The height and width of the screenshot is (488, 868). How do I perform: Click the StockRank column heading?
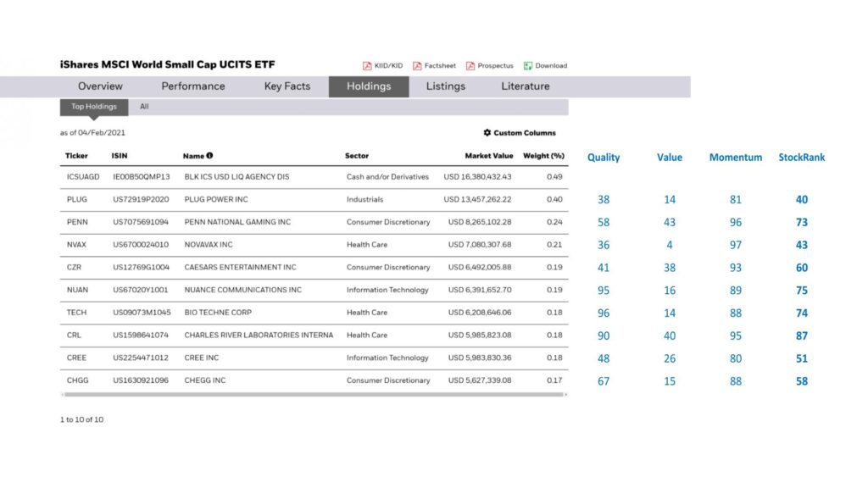(802, 157)
